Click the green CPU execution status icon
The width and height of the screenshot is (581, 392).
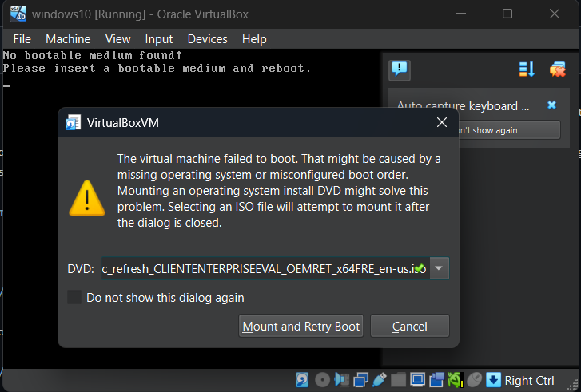coord(455,380)
